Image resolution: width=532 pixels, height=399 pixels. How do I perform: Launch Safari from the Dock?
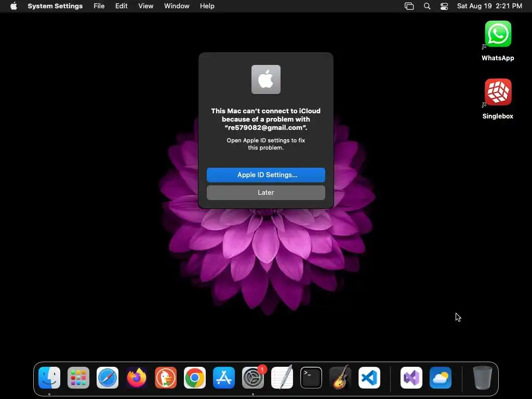point(108,378)
